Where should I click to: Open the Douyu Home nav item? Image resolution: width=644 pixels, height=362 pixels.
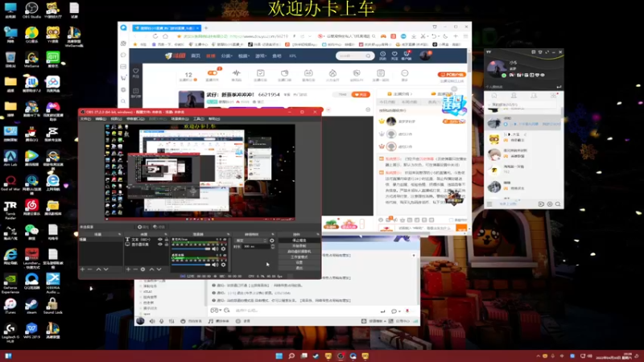196,56
